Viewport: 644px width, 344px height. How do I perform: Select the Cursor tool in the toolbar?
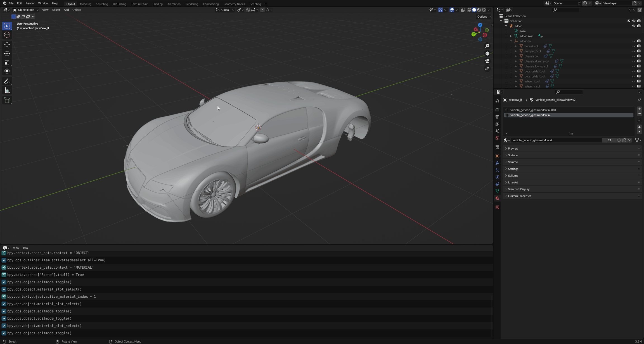[7, 35]
